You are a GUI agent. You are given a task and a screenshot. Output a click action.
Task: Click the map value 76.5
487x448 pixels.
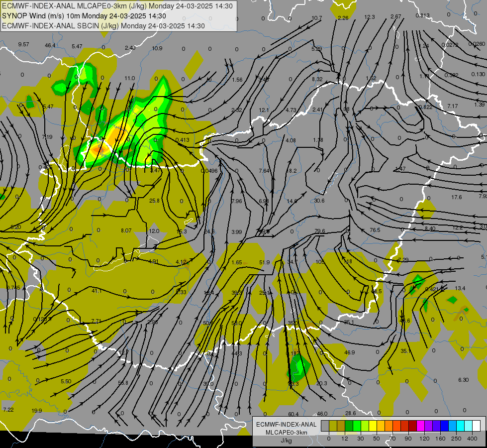375,230
